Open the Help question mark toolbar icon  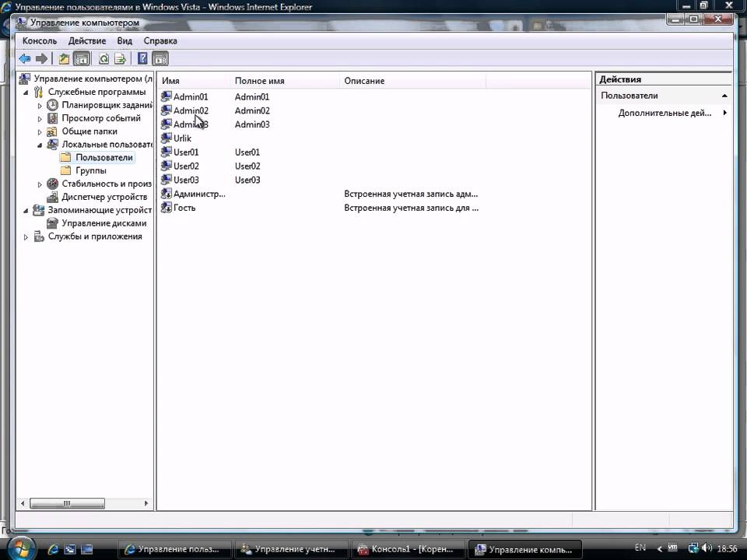point(142,58)
